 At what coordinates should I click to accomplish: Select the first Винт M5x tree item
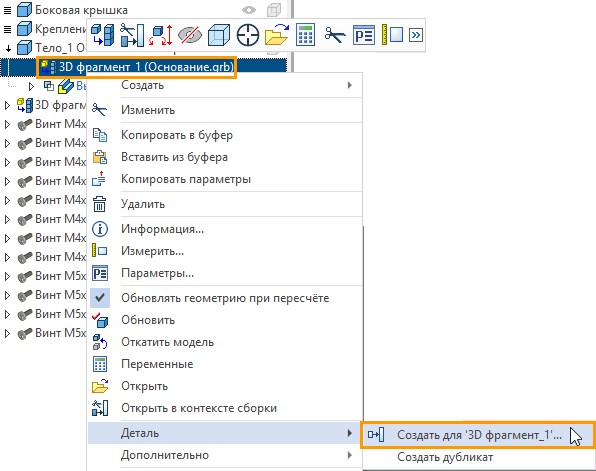pos(52,276)
